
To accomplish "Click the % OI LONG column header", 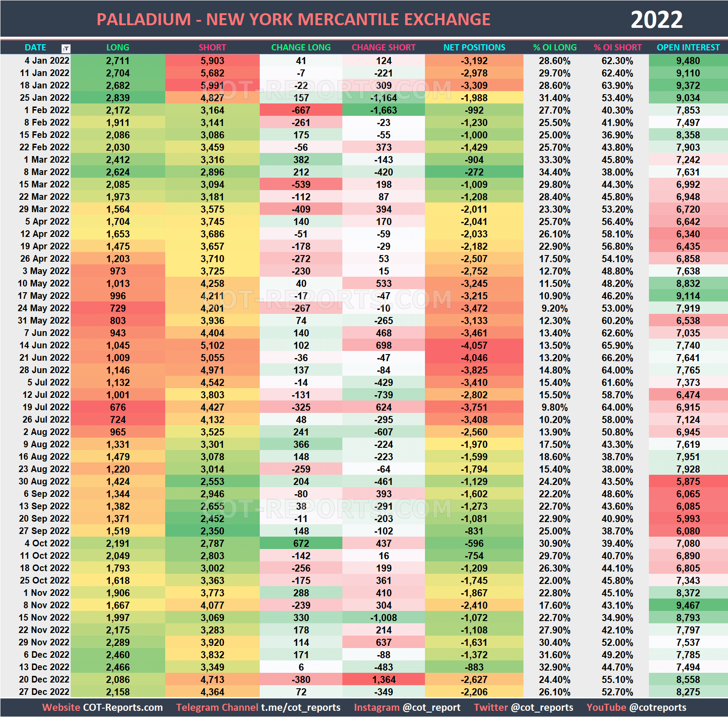I will 554,47.
